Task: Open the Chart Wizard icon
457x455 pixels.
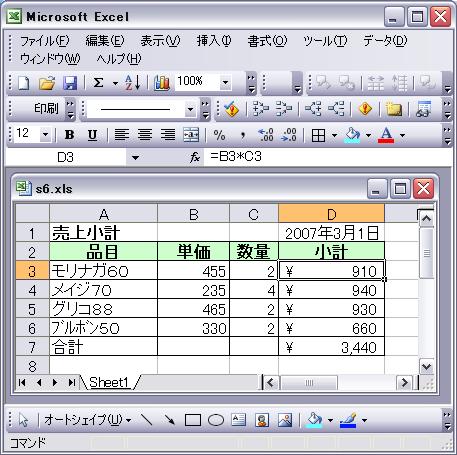Action: point(162,82)
